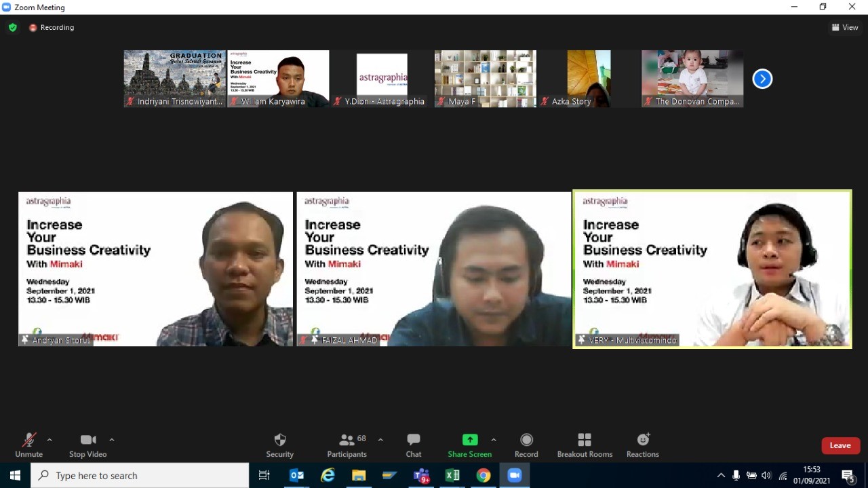Click the Record button
The image size is (868, 488).
click(x=526, y=445)
